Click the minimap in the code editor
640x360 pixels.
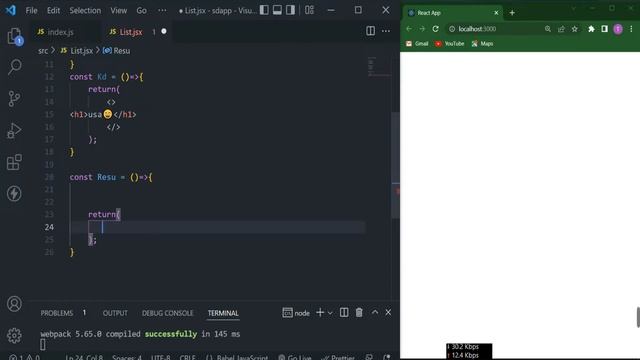pyautogui.click(x=378, y=67)
